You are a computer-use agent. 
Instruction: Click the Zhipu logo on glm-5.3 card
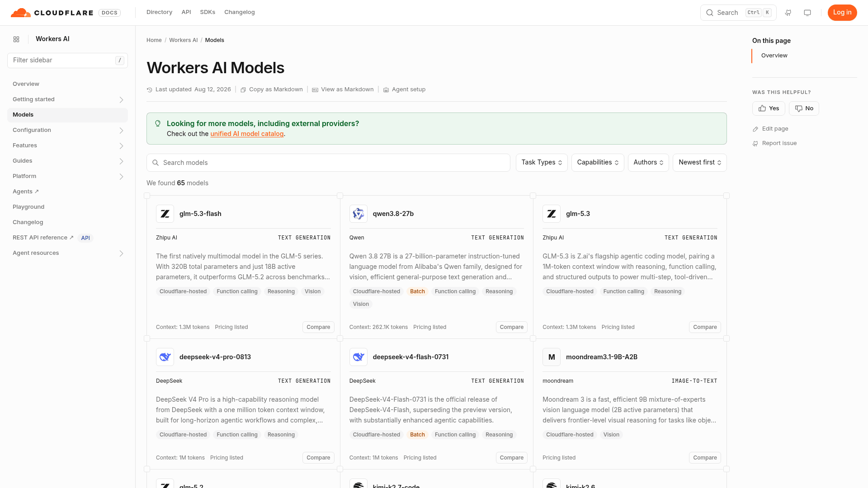click(x=552, y=214)
